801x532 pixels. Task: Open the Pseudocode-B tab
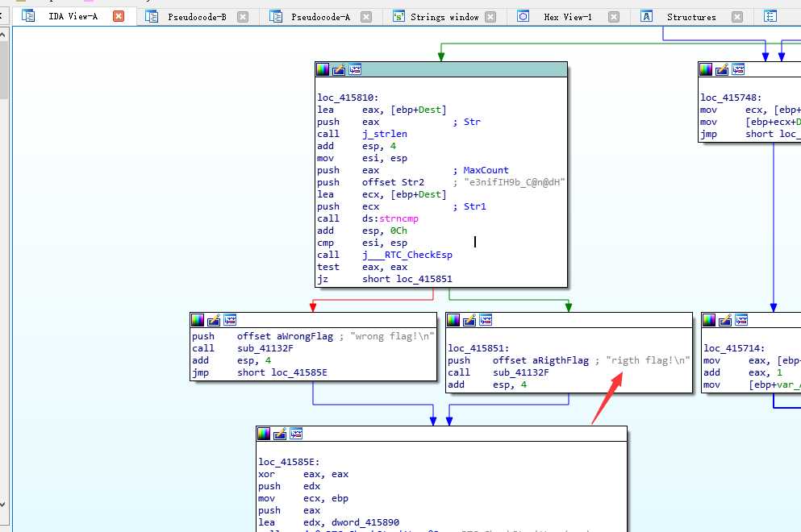pos(197,17)
